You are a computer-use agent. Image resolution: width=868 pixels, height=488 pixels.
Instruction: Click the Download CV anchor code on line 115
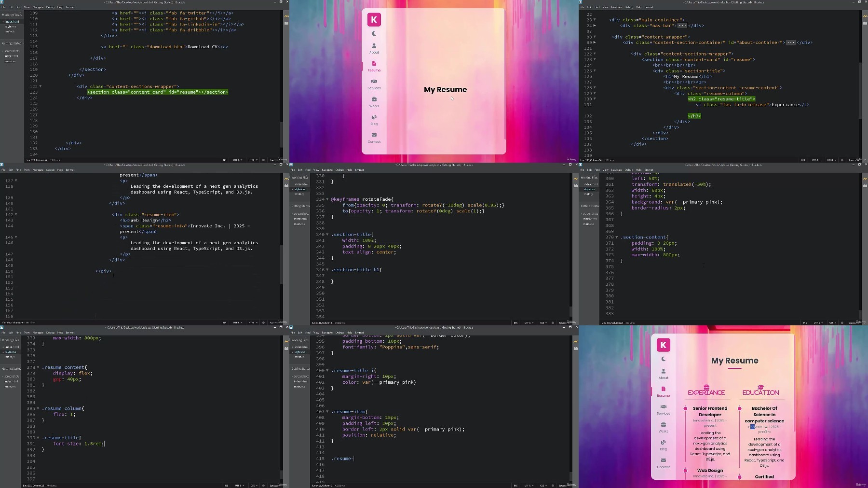pyautogui.click(x=164, y=47)
